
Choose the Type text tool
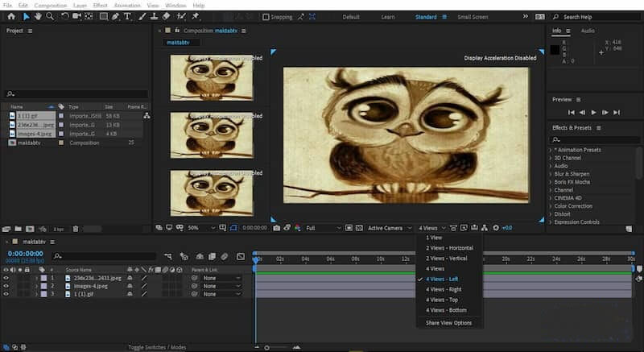(127, 16)
